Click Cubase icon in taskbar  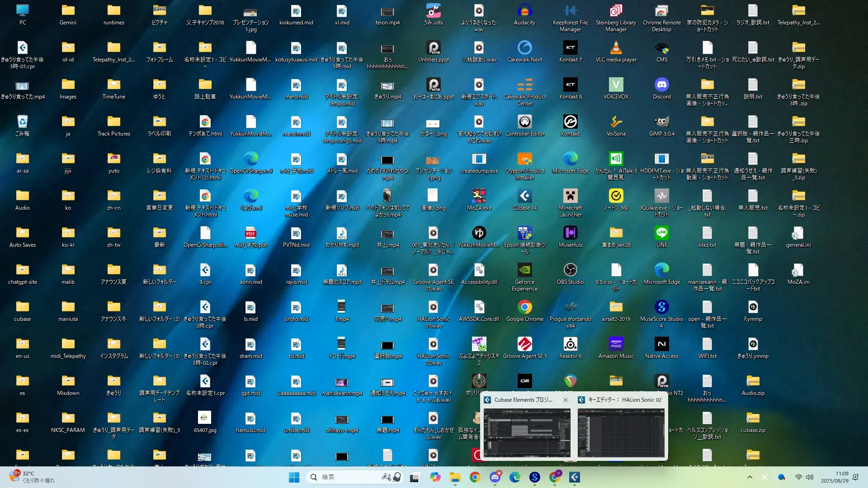pyautogui.click(x=574, y=477)
